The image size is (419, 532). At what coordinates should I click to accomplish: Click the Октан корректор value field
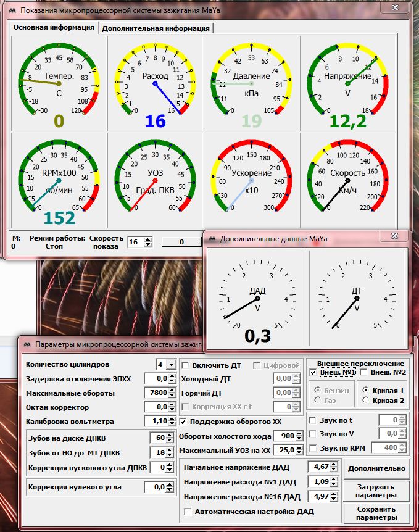coord(156,407)
